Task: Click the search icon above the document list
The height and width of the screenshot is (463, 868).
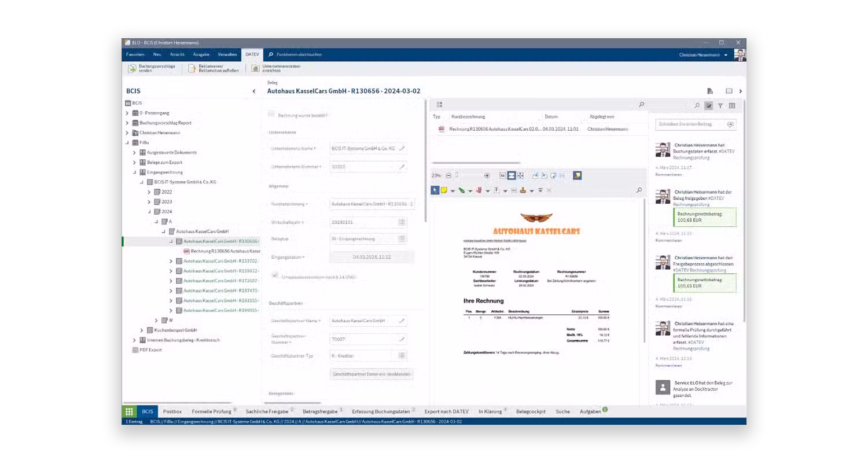Action: click(x=641, y=105)
